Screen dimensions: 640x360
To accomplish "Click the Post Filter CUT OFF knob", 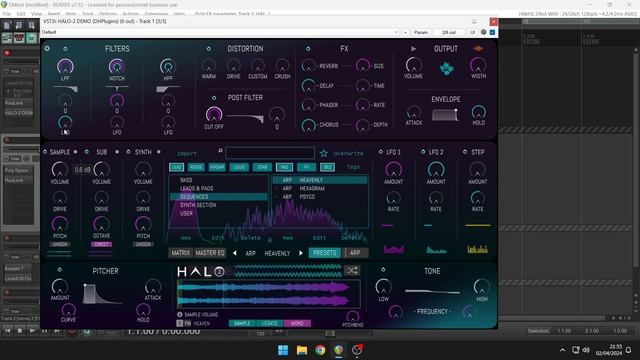I will pos(214,114).
